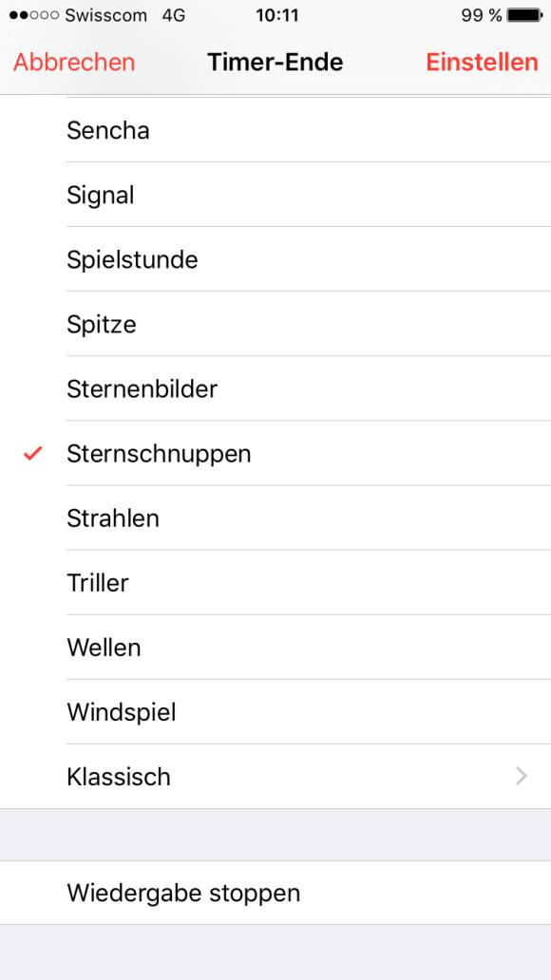The height and width of the screenshot is (980, 551).
Task: Tap the clock time in status bar
Action: 277,15
